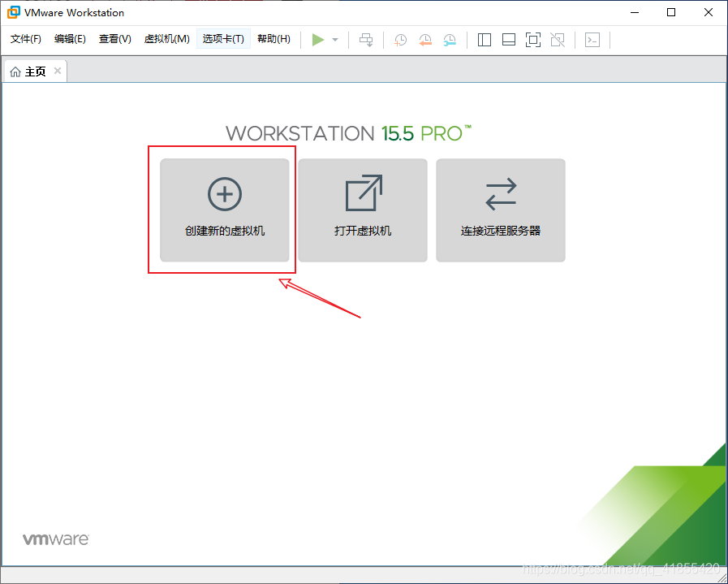Viewport: 728px width, 584px height.
Task: Maximize the VMware Workstation window
Action: 671,12
